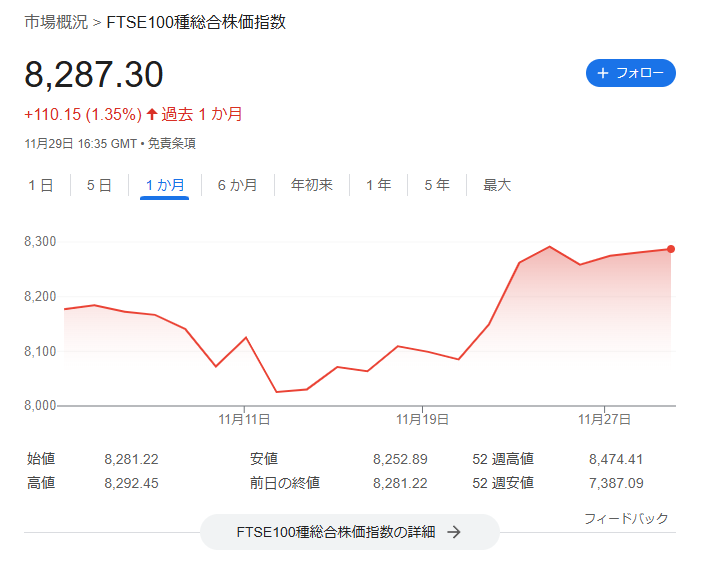Click the 52 週安値 value 7,387.09
Viewport: 707px width, 573px height.
coord(616,483)
